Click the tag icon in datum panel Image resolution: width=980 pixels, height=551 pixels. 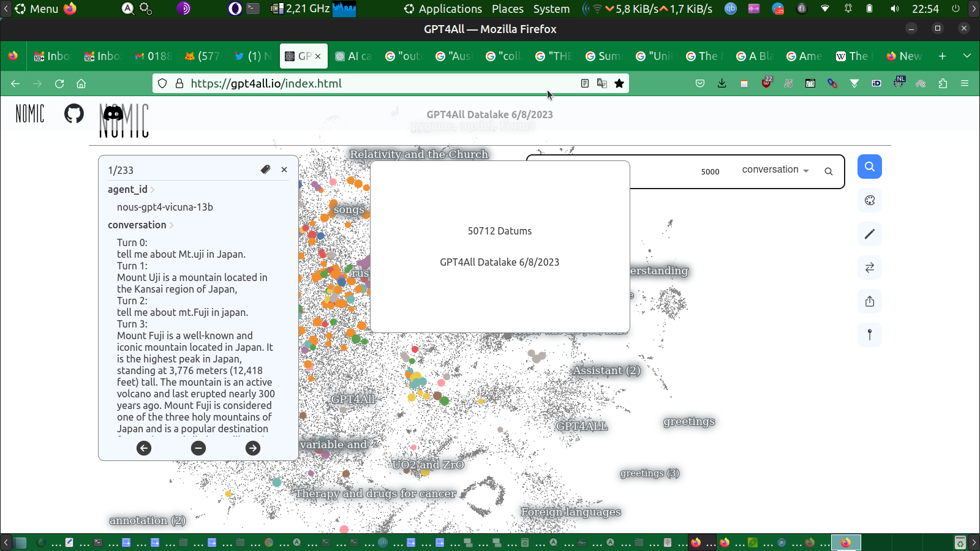click(265, 170)
